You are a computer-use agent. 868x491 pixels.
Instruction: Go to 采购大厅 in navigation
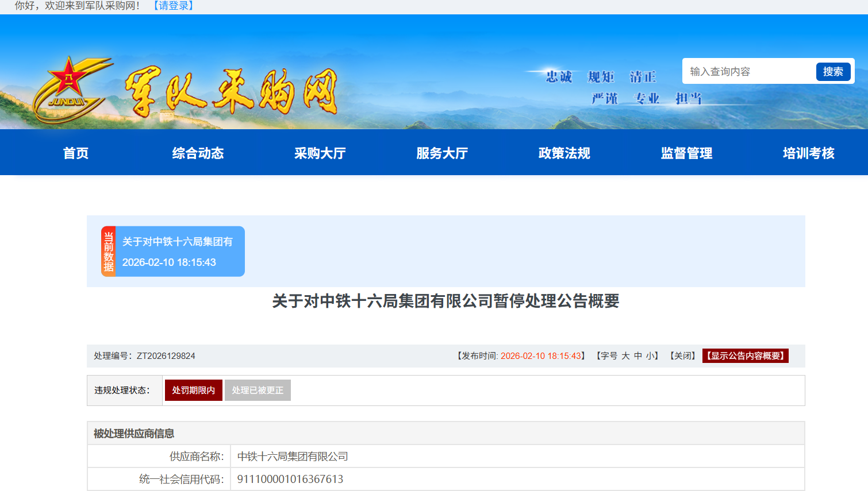320,153
